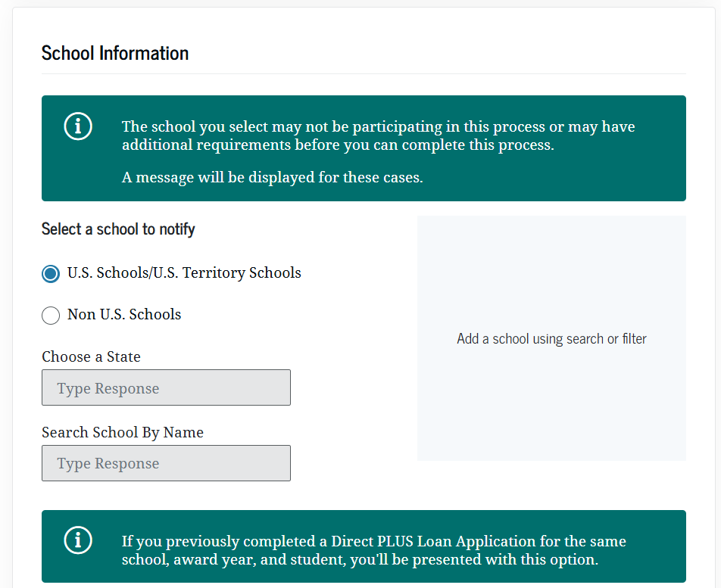The height and width of the screenshot is (588, 721).
Task: Click the 'Choose a State' field label
Action: click(91, 356)
